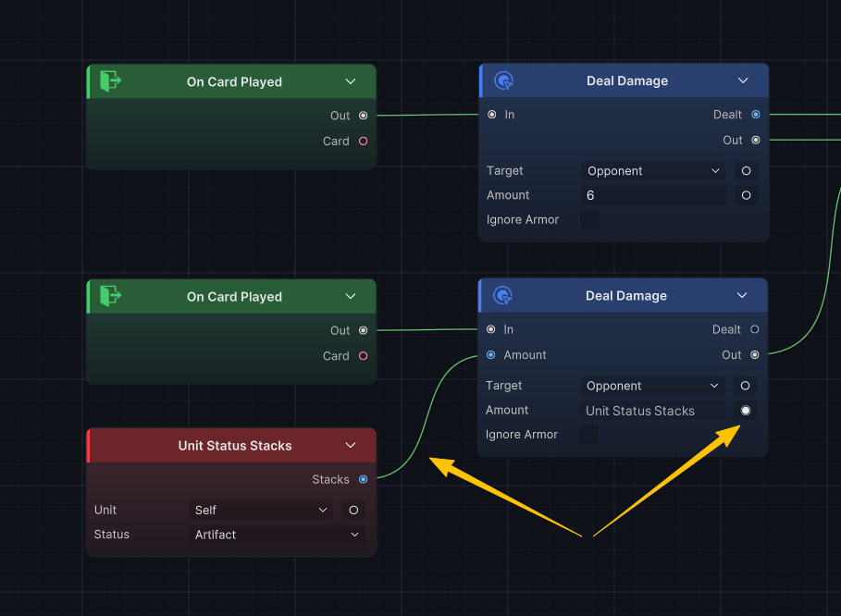This screenshot has width=841, height=616.
Task: Click Dealt port of lower Deal Damage node
Action: click(755, 329)
